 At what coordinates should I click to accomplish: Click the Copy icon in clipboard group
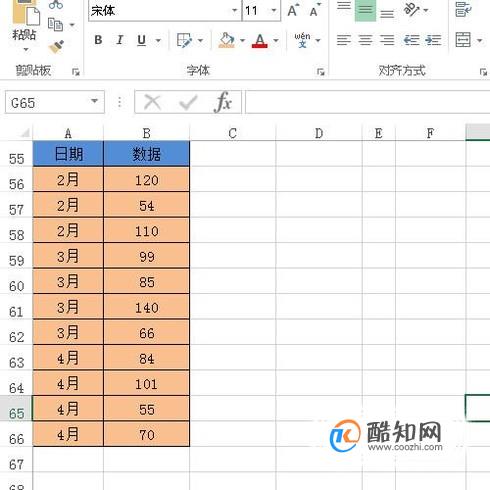click(x=55, y=25)
